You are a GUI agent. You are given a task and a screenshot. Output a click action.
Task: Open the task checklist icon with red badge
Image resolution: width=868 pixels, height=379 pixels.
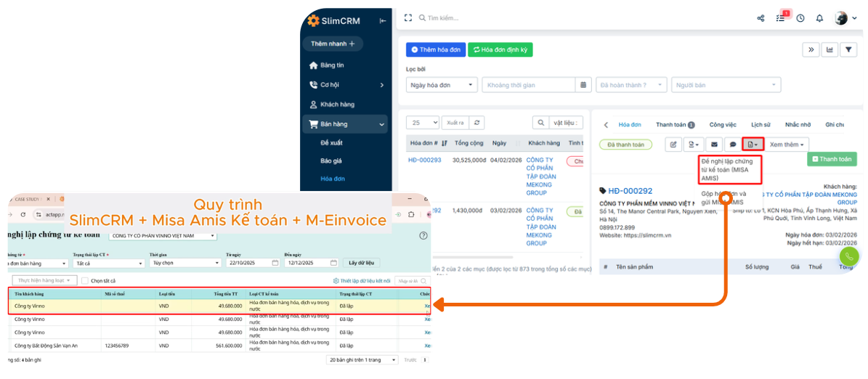781,17
